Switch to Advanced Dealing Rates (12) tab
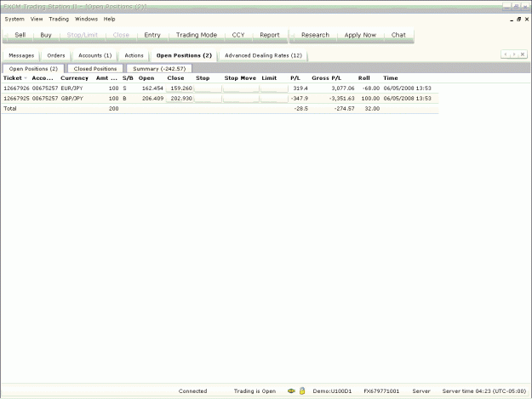532x399 pixels. click(263, 55)
